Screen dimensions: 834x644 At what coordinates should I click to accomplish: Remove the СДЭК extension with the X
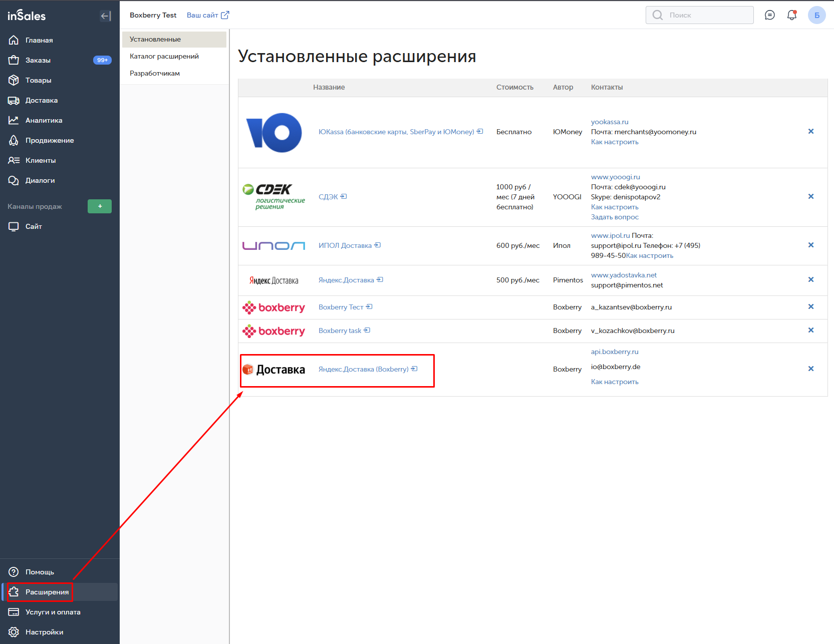click(x=811, y=196)
